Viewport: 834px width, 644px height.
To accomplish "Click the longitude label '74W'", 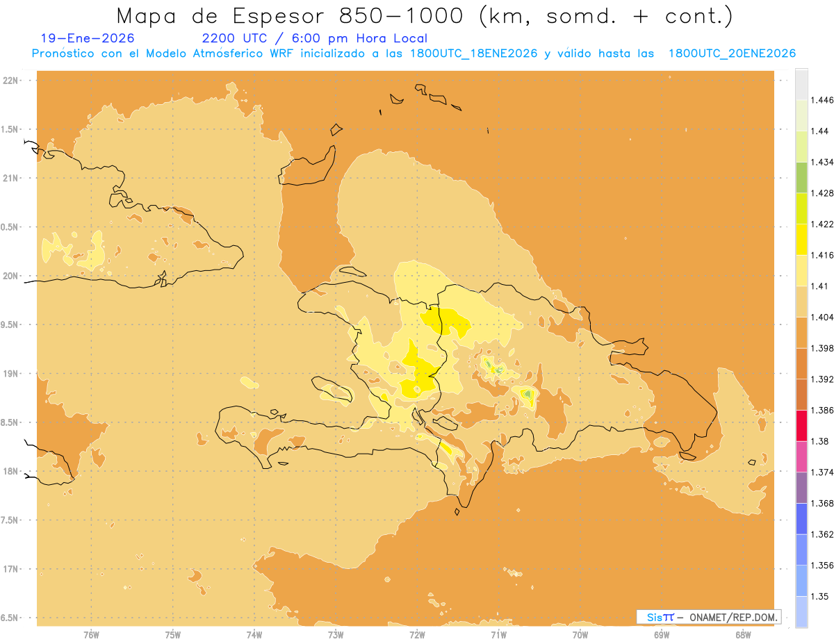I will coord(254,634).
